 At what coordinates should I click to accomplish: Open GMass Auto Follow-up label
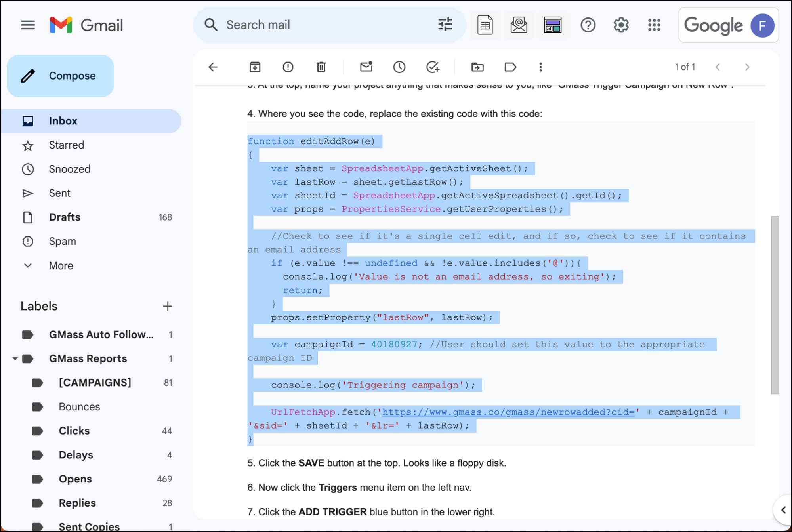(91, 335)
